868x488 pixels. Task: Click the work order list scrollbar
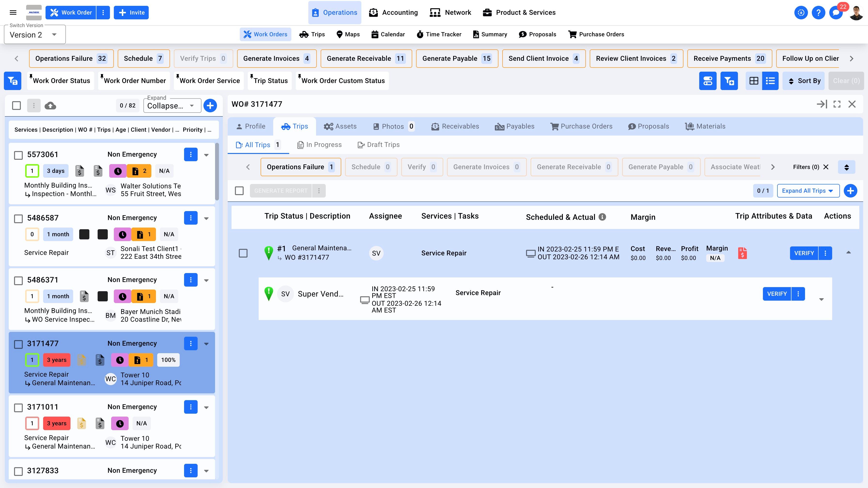[217, 172]
